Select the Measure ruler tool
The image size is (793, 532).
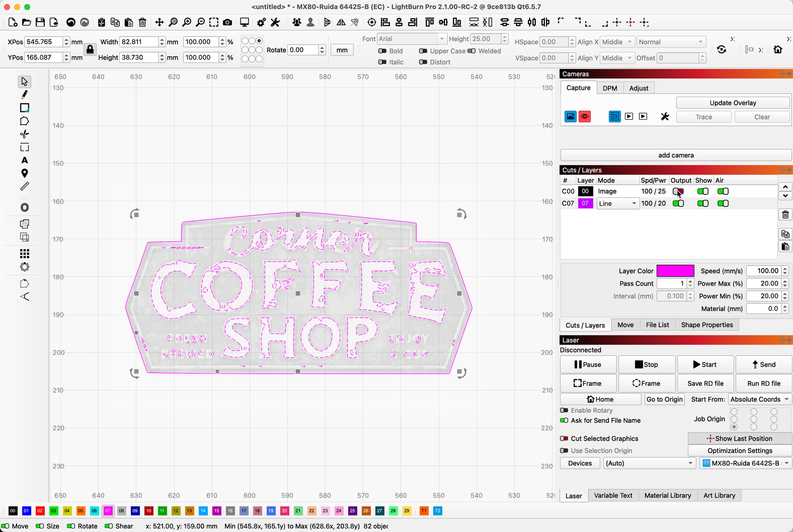24,186
